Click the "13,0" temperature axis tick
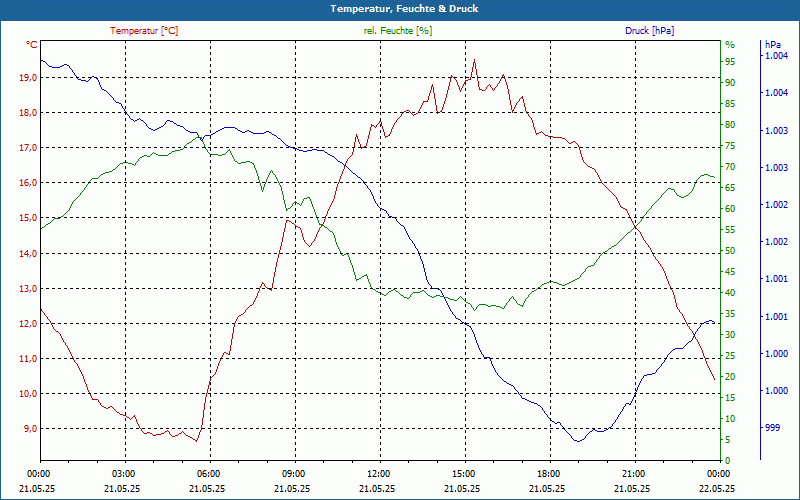800x500 pixels. pos(29,289)
